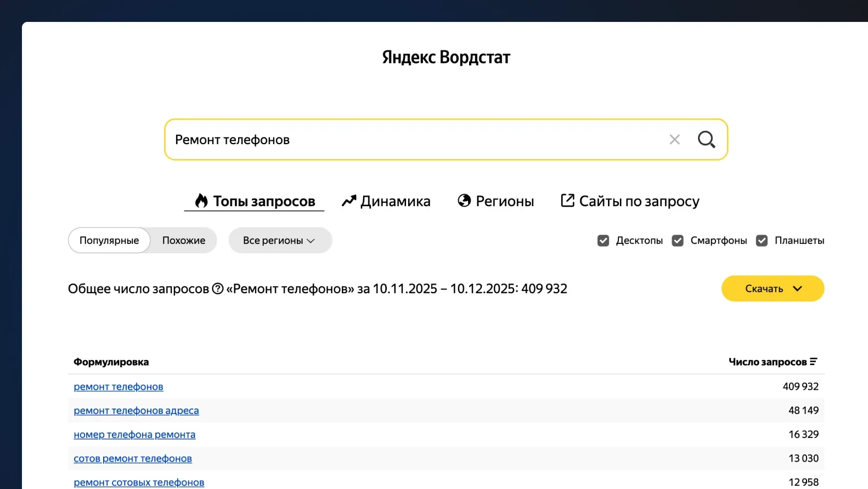Viewport: 868px width, 489px height.
Task: Disable the Планшеты checkbox
Action: 762,241
